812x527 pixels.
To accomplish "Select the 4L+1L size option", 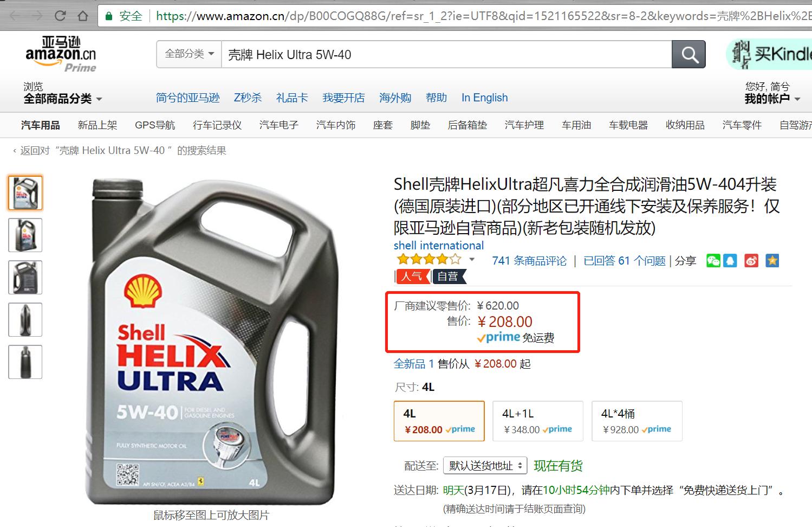I will coord(538,421).
